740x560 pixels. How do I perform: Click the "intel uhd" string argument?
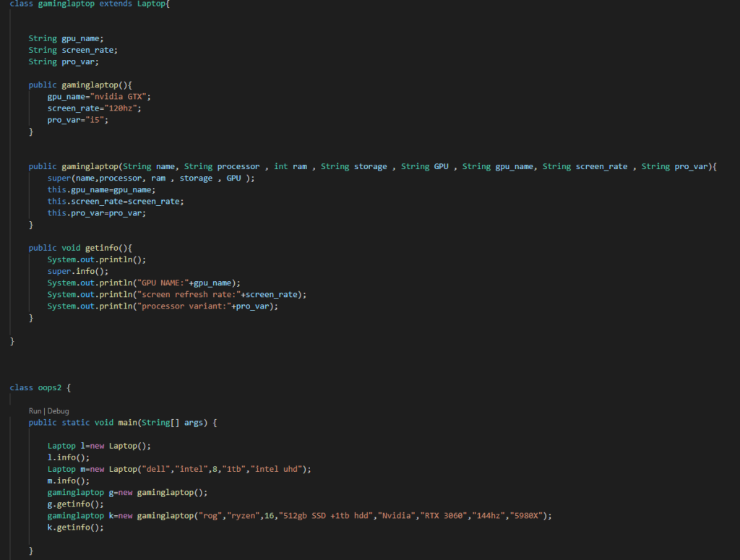tap(276, 470)
